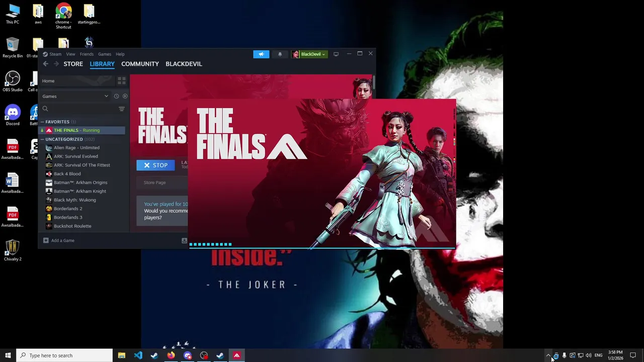
Task: Open the Chivalry 2 desktop shortcut
Action: tap(13, 250)
